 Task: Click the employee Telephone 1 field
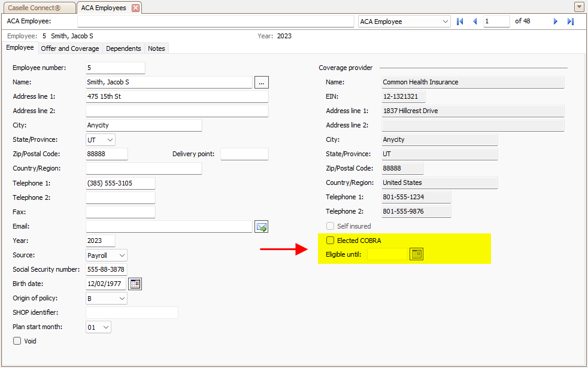pyautogui.click(x=120, y=183)
